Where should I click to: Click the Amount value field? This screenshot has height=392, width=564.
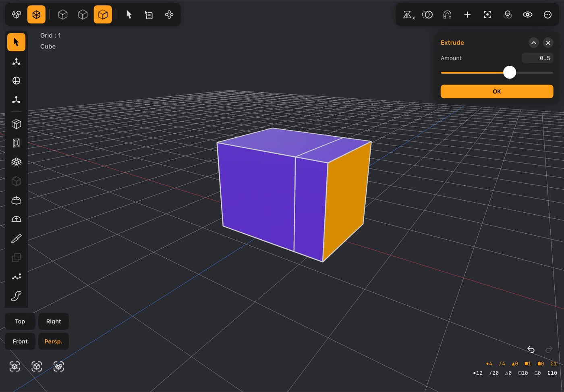tap(537, 58)
